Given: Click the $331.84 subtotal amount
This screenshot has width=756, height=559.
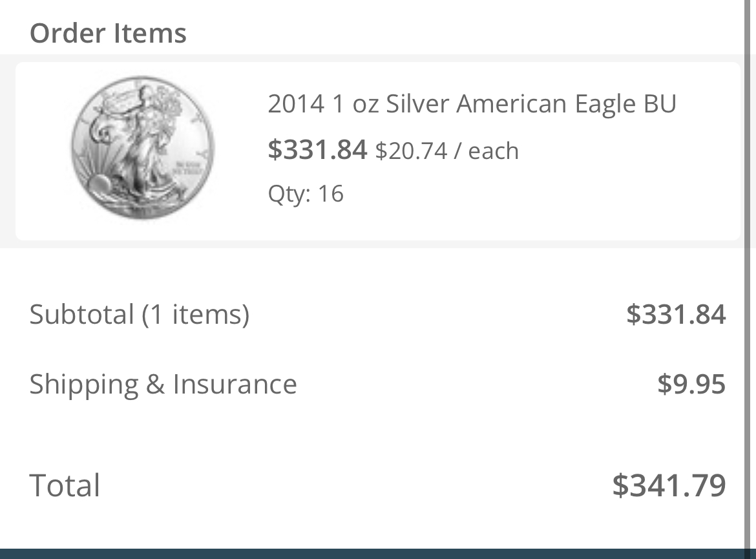Looking at the screenshot, I should (676, 314).
